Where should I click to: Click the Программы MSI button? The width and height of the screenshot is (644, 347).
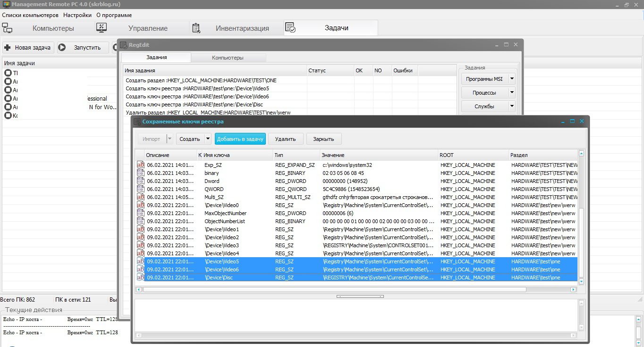coord(484,79)
